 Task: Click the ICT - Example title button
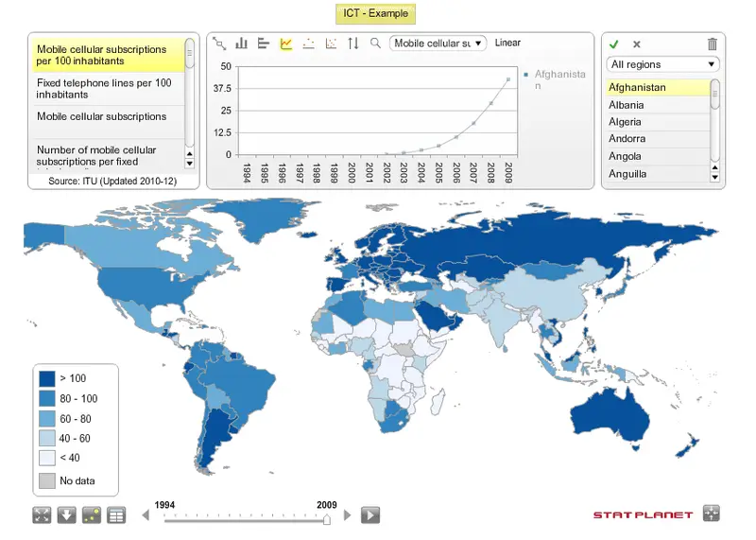point(375,13)
